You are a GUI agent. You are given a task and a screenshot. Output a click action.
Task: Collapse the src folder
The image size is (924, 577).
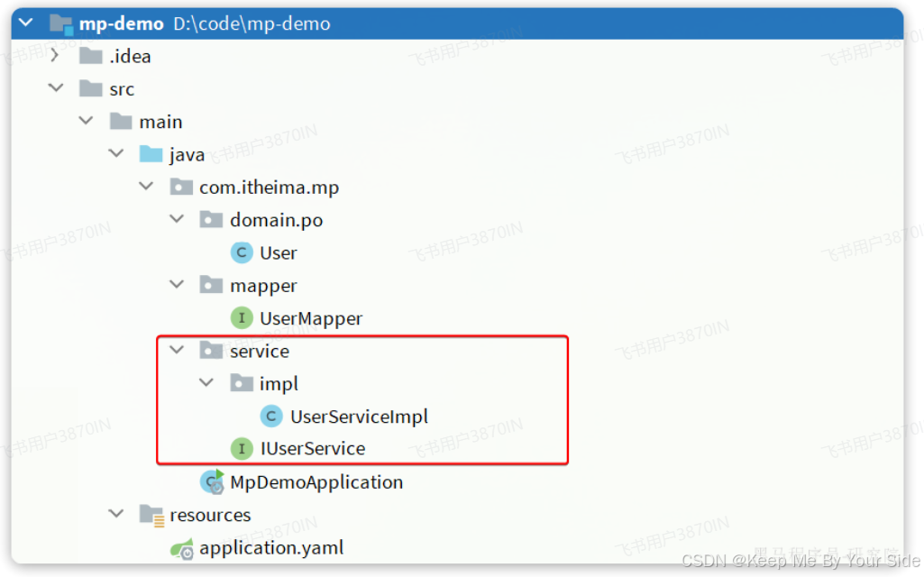click(x=55, y=88)
